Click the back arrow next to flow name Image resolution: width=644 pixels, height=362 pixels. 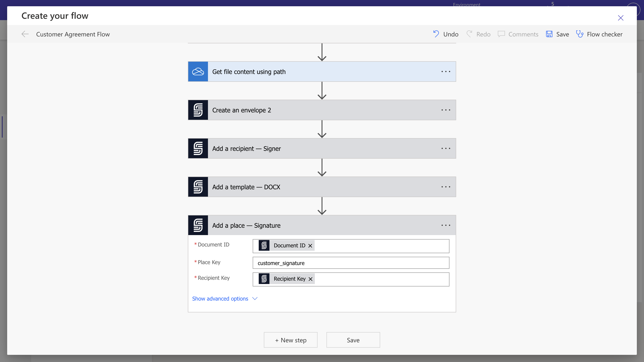[25, 34]
